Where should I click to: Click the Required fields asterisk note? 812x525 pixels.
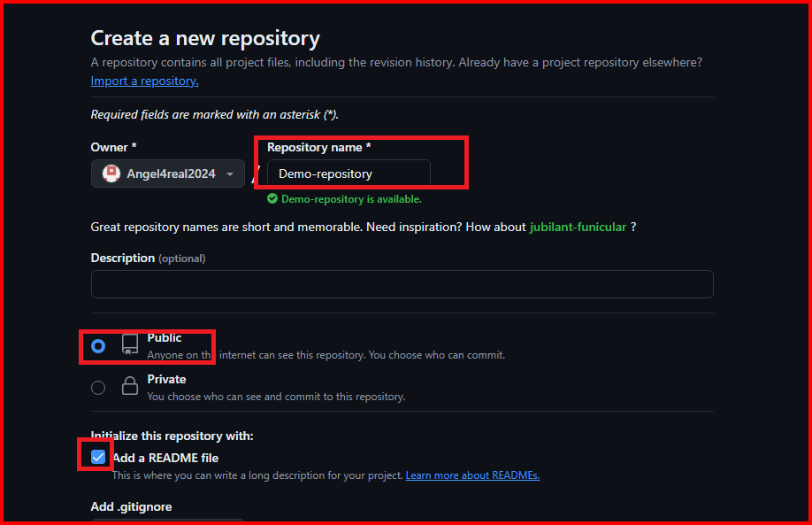pos(214,114)
